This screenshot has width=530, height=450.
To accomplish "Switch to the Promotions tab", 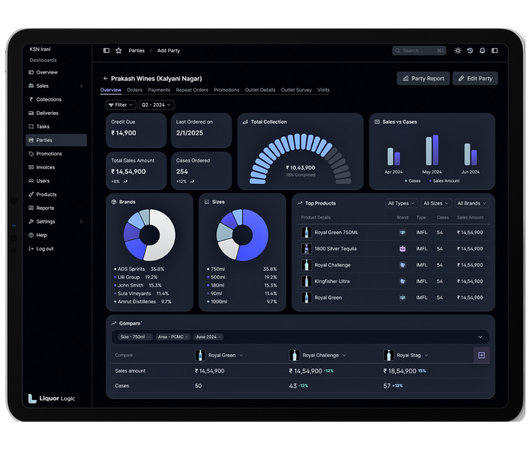I will click(226, 90).
